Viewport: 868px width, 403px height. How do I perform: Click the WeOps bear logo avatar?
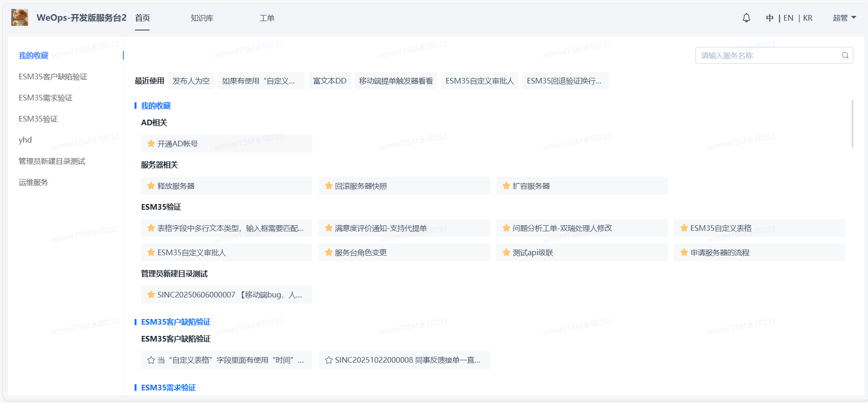coord(20,17)
